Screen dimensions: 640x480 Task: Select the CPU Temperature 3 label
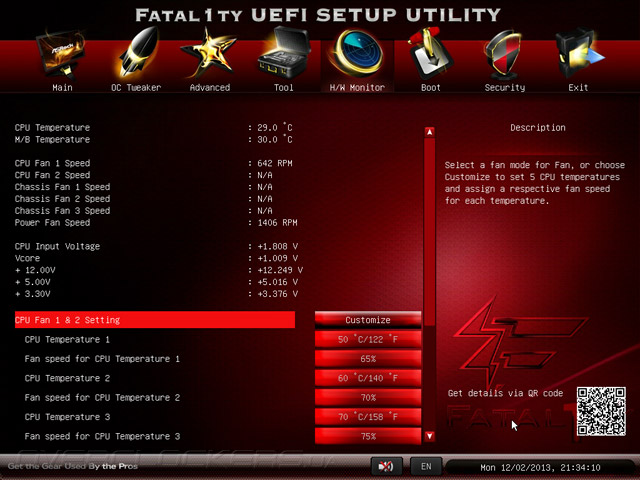click(67, 417)
